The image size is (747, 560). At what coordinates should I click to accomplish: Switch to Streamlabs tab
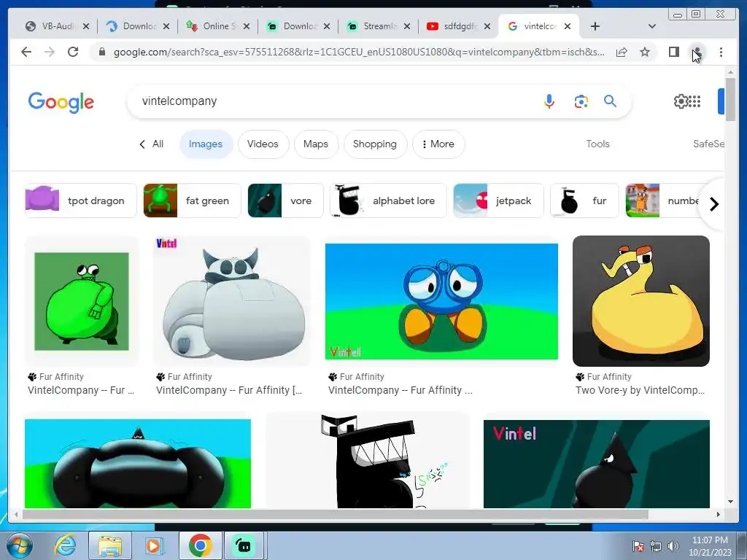(379, 26)
